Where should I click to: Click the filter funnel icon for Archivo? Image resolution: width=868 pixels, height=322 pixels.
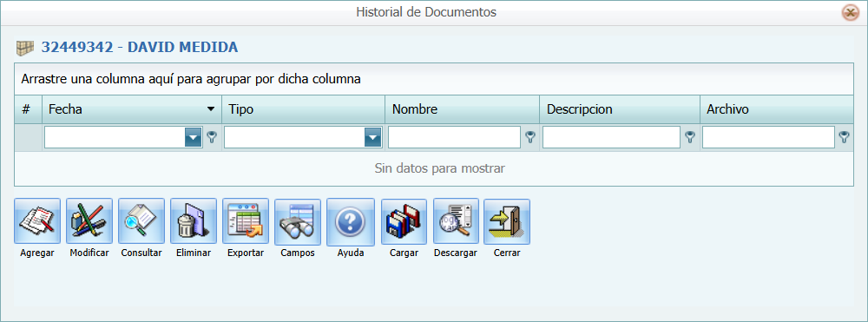(x=844, y=137)
